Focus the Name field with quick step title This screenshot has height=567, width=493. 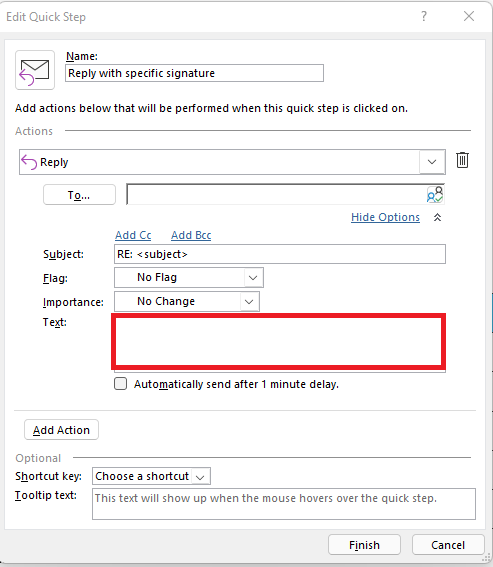pyautogui.click(x=194, y=73)
